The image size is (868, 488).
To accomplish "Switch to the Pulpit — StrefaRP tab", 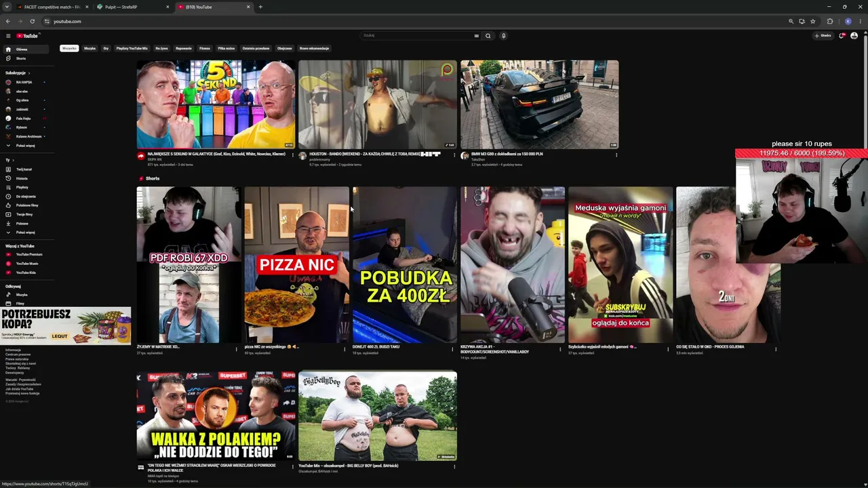I will (x=133, y=7).
